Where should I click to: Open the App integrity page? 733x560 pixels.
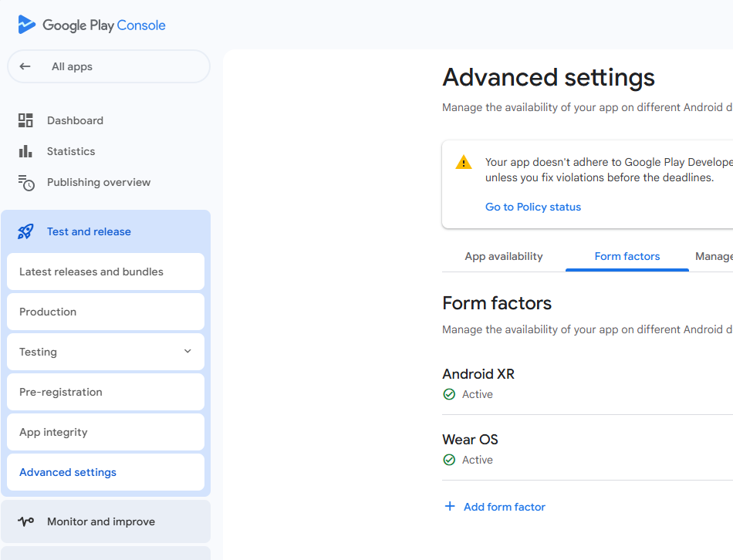pyautogui.click(x=106, y=432)
